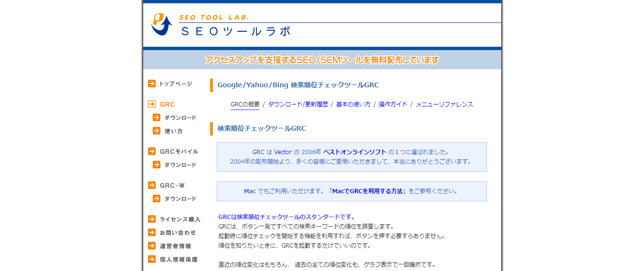Image resolution: width=644 pixels, height=271 pixels.
Task: Click the line starting 起動時に順位チェックを開始する
Action: coord(332,236)
